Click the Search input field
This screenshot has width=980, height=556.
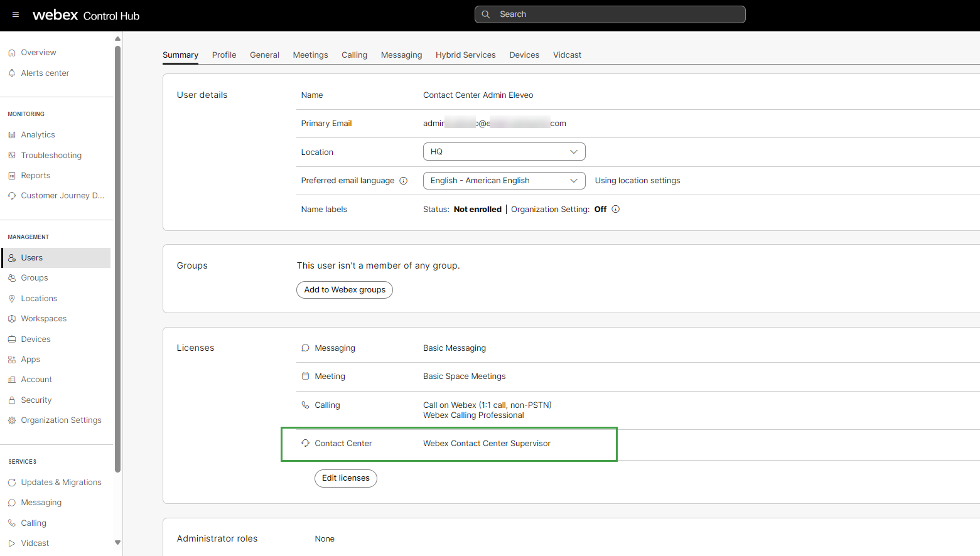click(610, 14)
